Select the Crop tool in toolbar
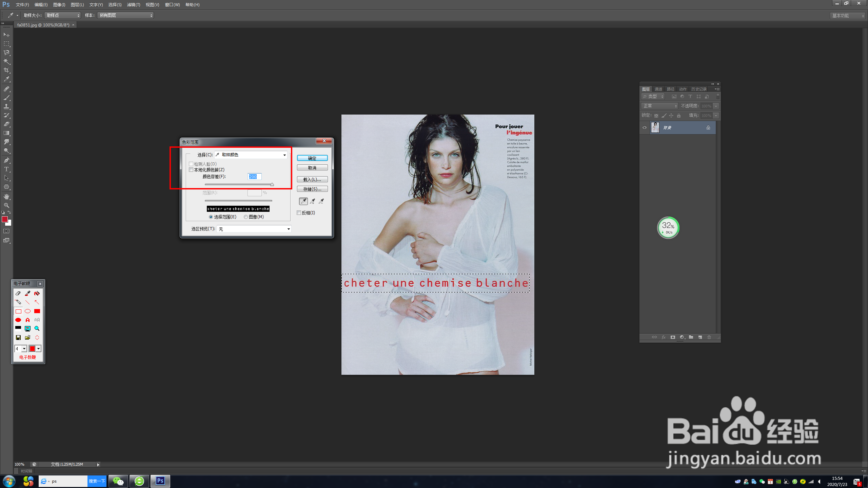The height and width of the screenshot is (488, 868). click(6, 70)
